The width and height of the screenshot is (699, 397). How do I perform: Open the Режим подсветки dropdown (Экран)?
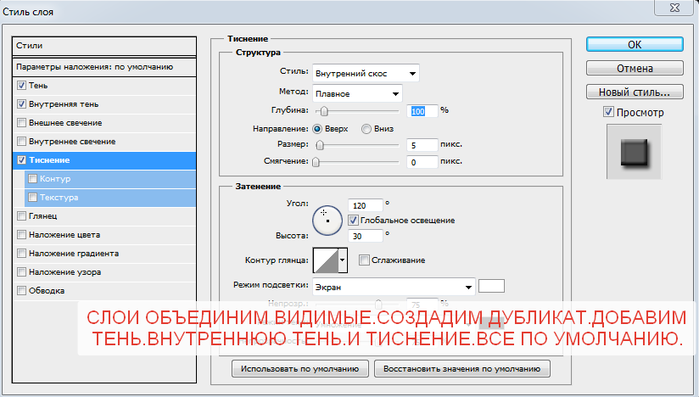[393, 287]
